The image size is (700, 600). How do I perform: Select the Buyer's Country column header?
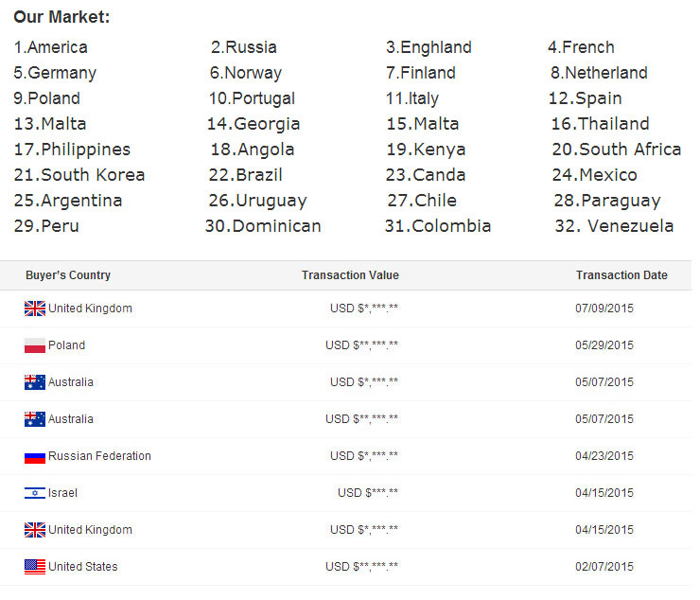[68, 275]
